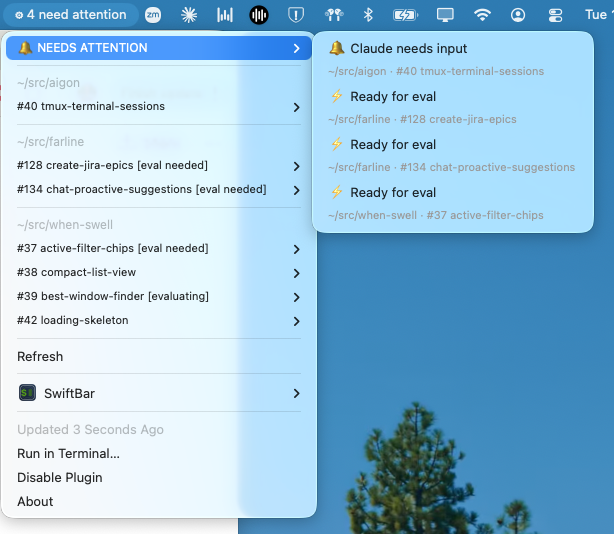Viewport: 614px width, 534px height.
Task: Open the starburst app icon in the menu bar
Action: coord(189,15)
